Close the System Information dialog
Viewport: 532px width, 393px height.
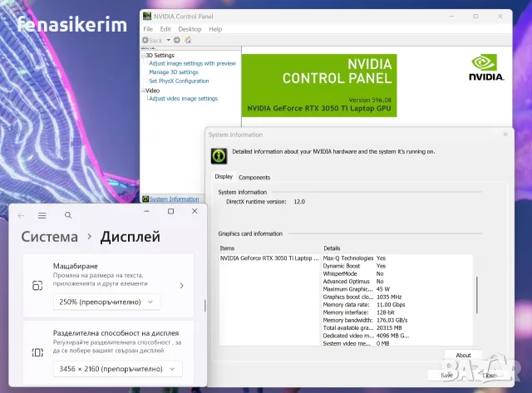click(x=505, y=135)
